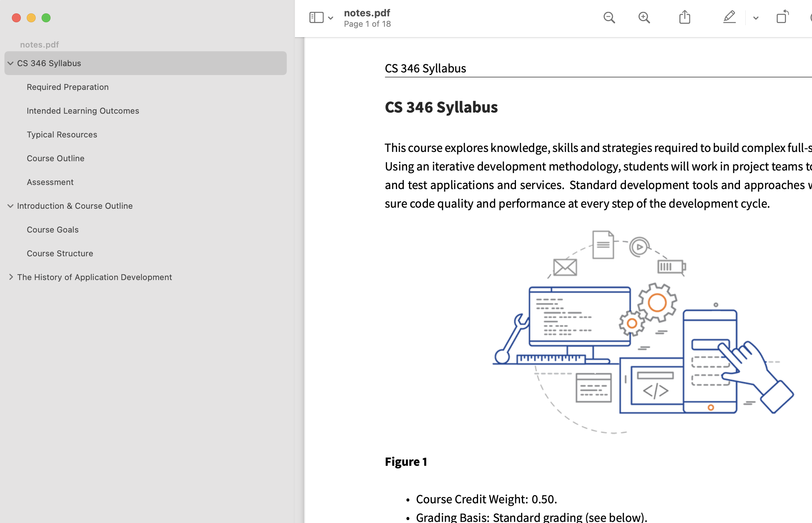The width and height of the screenshot is (812, 523).
Task: Select the Course Outline tree item
Action: tap(56, 158)
